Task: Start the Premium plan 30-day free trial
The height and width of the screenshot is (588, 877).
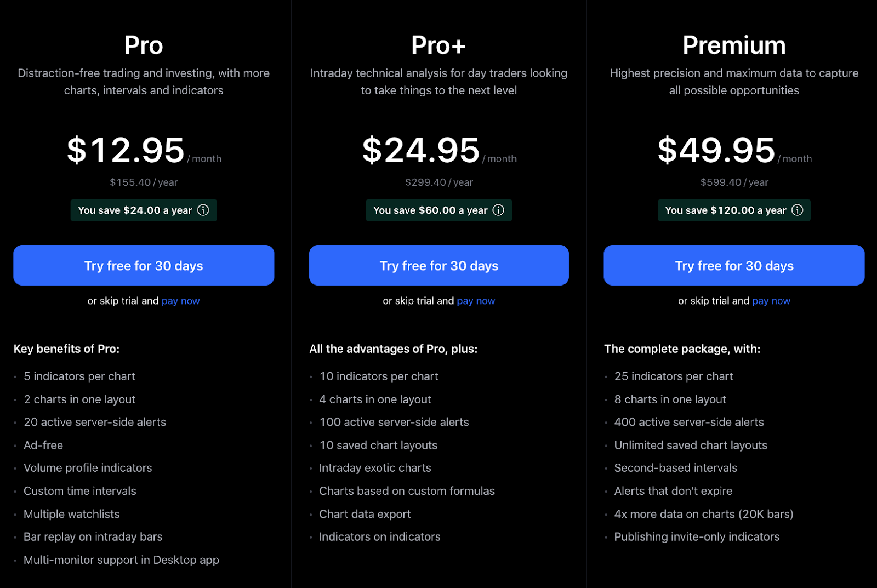Action: point(734,265)
